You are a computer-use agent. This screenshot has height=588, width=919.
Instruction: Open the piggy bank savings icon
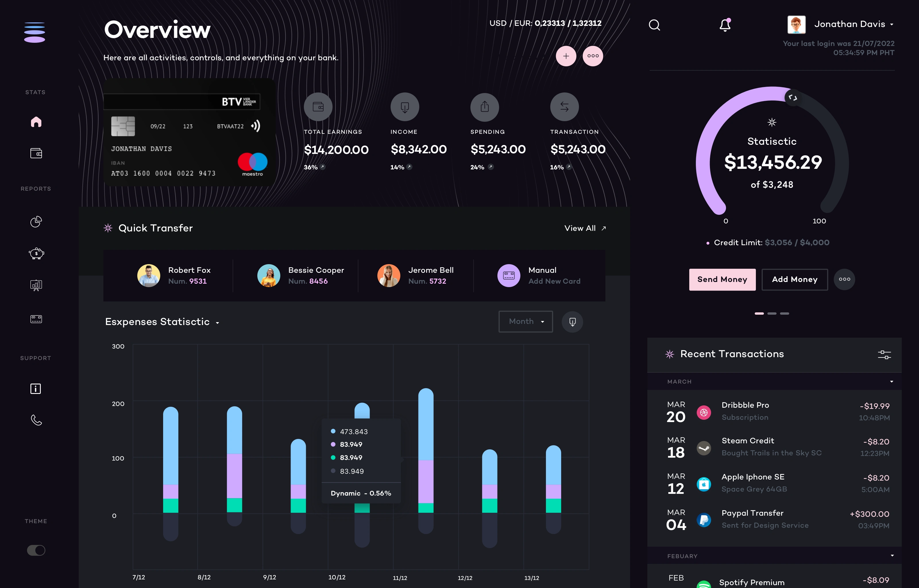click(36, 253)
